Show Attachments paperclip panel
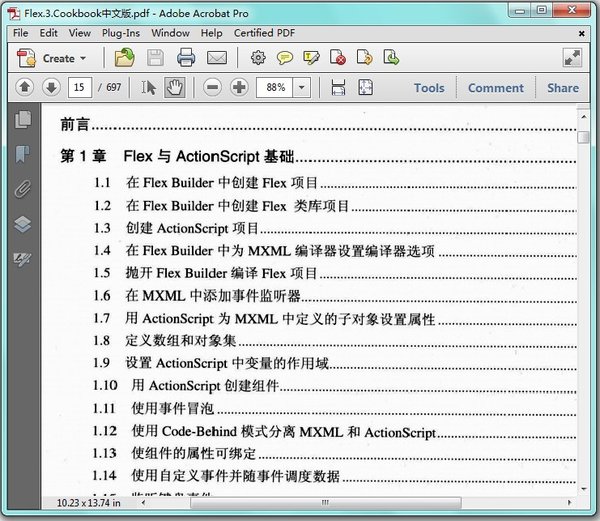This screenshot has height=521, width=600. click(23, 189)
